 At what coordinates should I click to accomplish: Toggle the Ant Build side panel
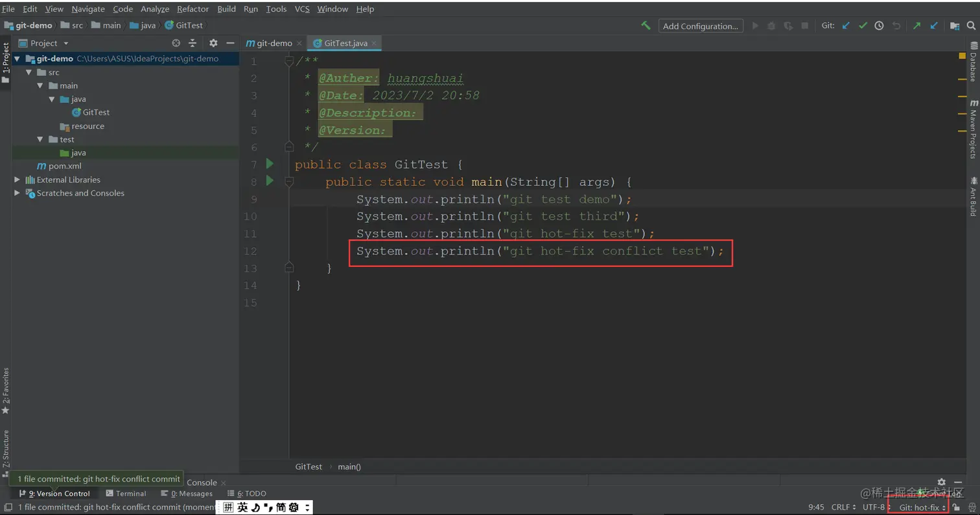pyautogui.click(x=974, y=196)
